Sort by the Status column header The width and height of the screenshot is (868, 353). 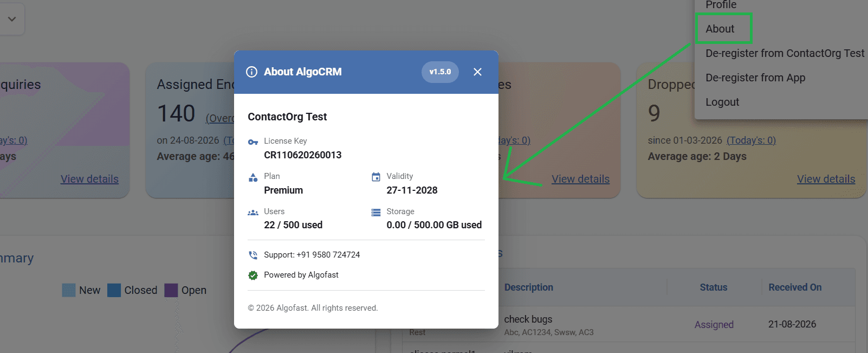pyautogui.click(x=713, y=287)
